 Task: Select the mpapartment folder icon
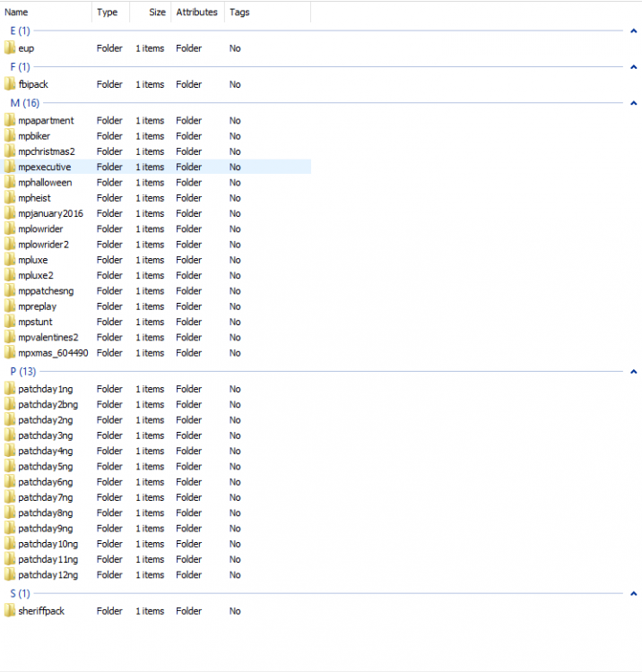tap(10, 120)
